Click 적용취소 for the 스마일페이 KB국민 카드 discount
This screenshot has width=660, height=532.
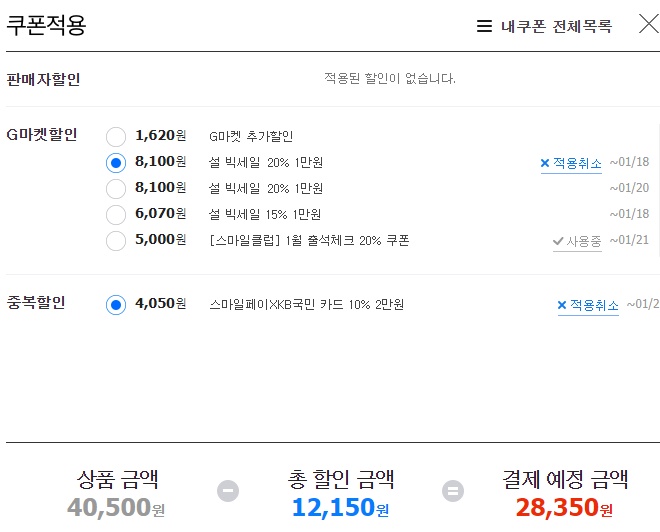[588, 305]
